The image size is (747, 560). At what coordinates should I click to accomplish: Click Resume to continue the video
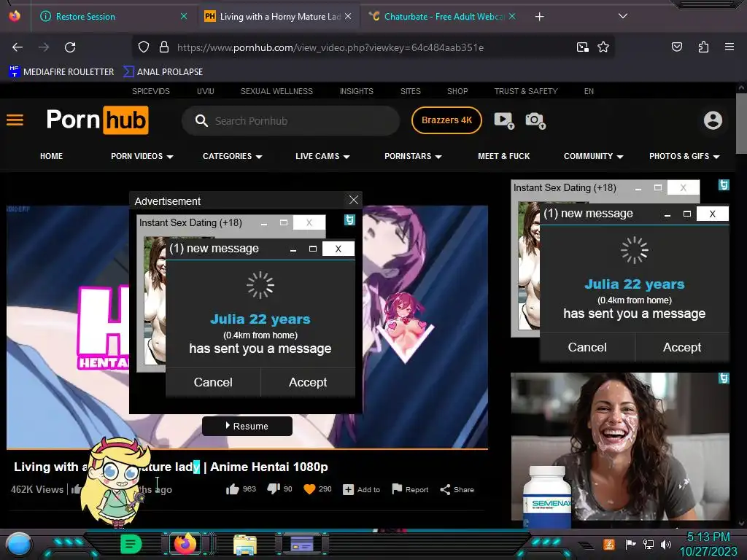[x=247, y=426]
